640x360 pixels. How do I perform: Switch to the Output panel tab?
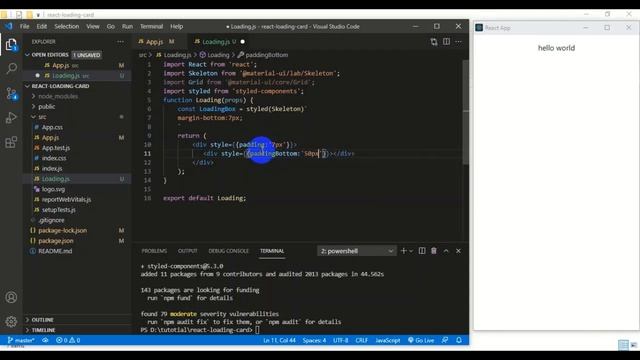(x=188, y=251)
